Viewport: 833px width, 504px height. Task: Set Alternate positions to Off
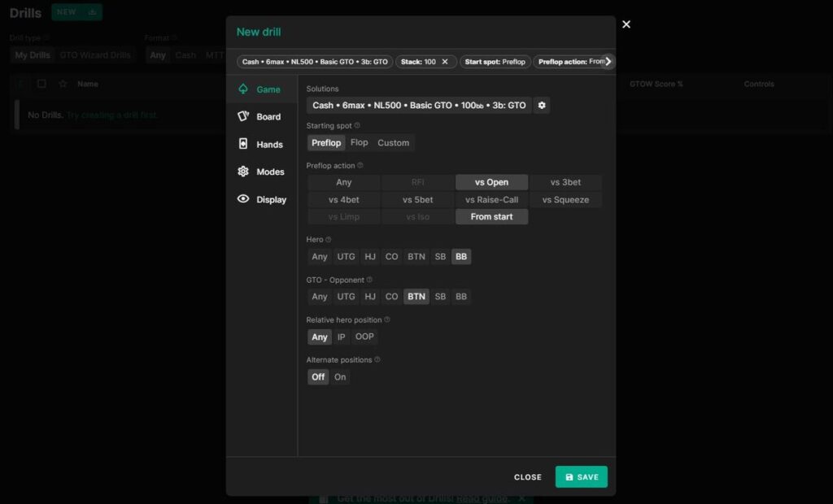[x=318, y=377]
